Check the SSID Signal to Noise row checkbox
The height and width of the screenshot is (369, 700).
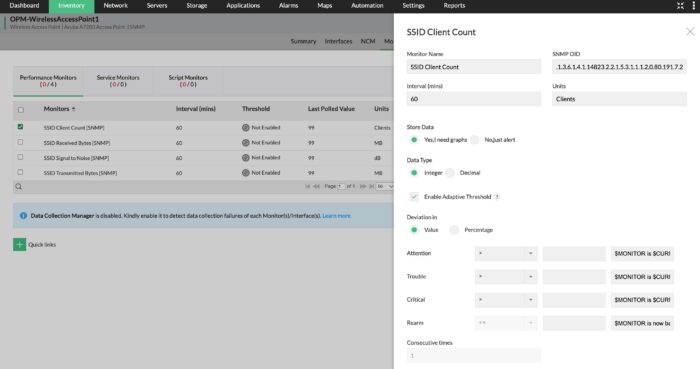click(21, 157)
